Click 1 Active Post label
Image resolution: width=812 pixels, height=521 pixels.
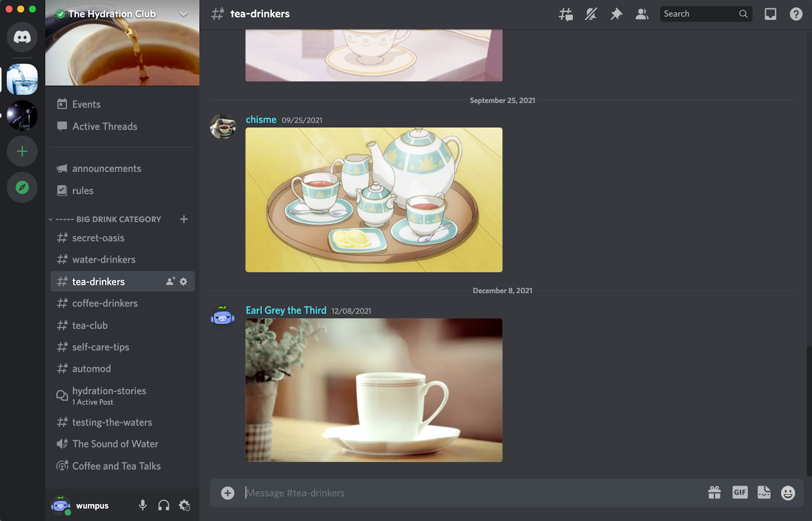coord(92,402)
